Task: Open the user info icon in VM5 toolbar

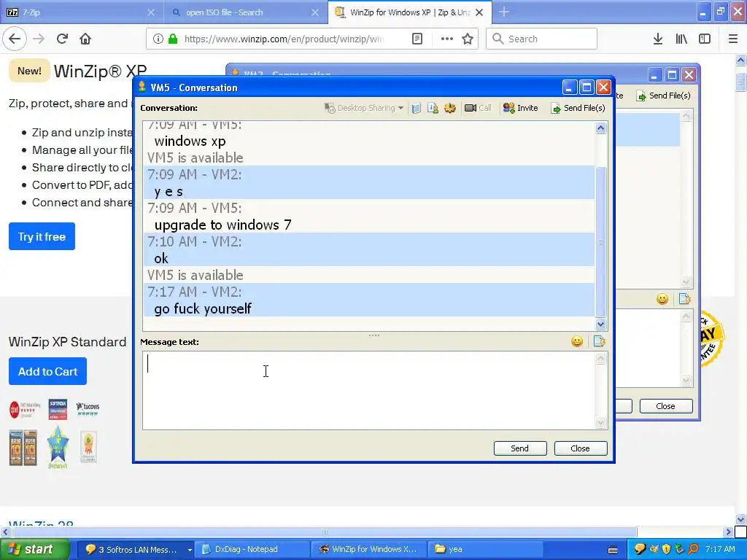Action: point(433,108)
